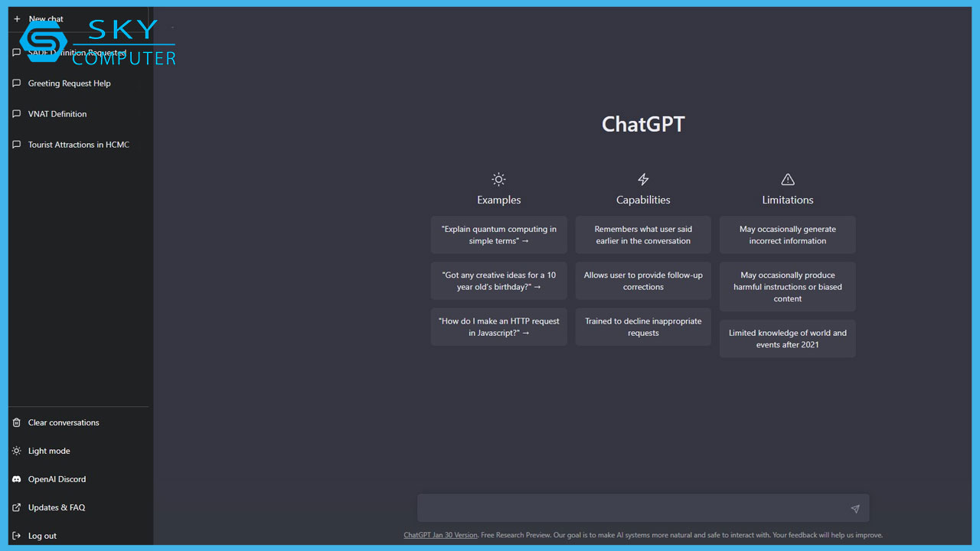Click the New chat plus icon
This screenshot has height=551, width=980.
17,18
